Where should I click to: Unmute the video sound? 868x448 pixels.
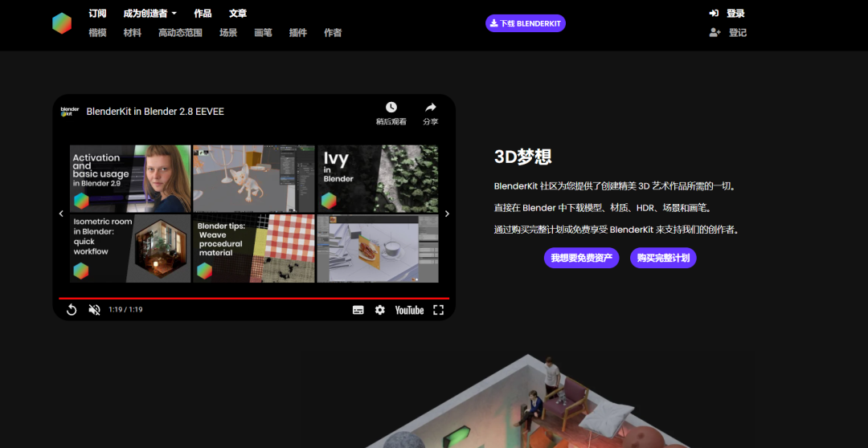click(95, 310)
